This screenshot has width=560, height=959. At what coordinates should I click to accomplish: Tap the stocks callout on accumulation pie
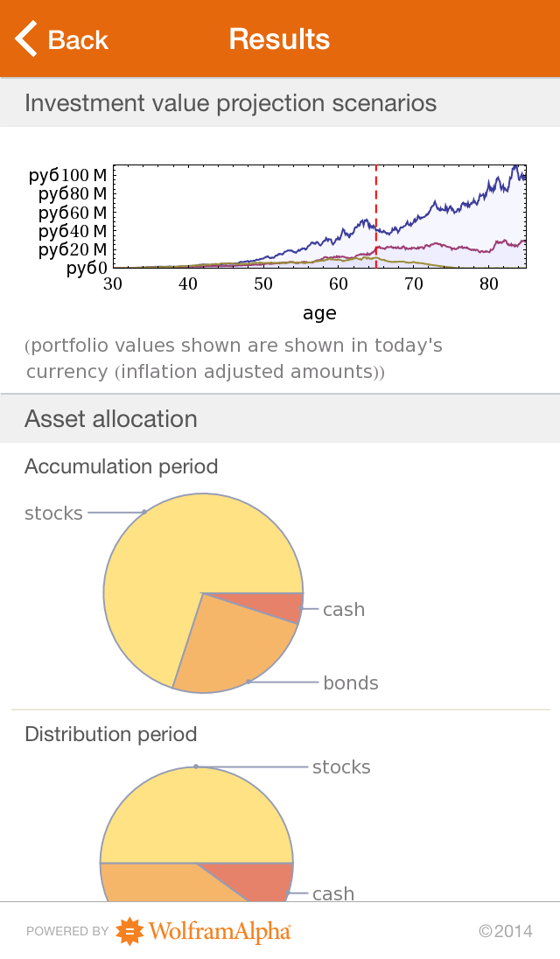(52, 513)
